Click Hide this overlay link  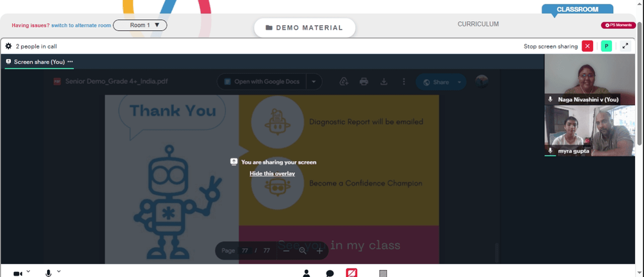click(x=272, y=174)
